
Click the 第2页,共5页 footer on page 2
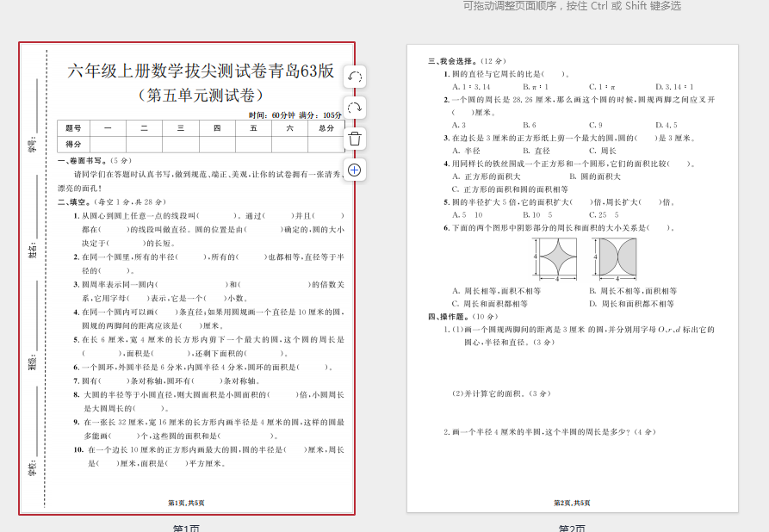pyautogui.click(x=572, y=502)
